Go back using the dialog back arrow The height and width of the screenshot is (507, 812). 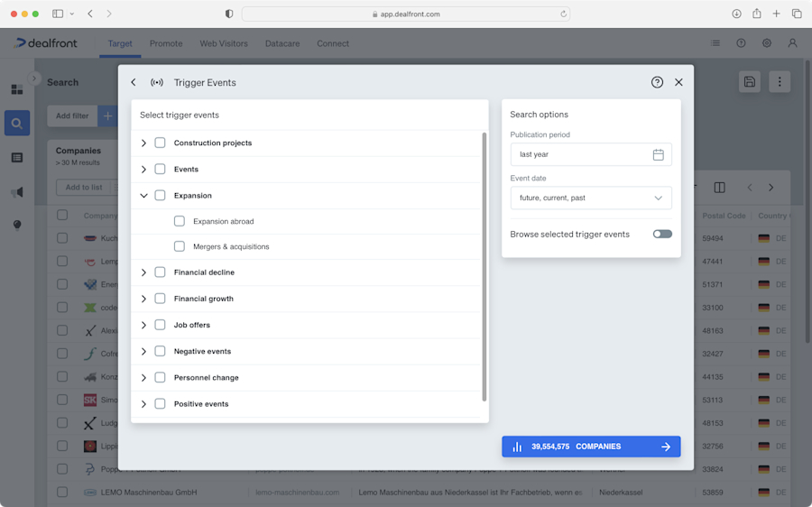(x=134, y=82)
